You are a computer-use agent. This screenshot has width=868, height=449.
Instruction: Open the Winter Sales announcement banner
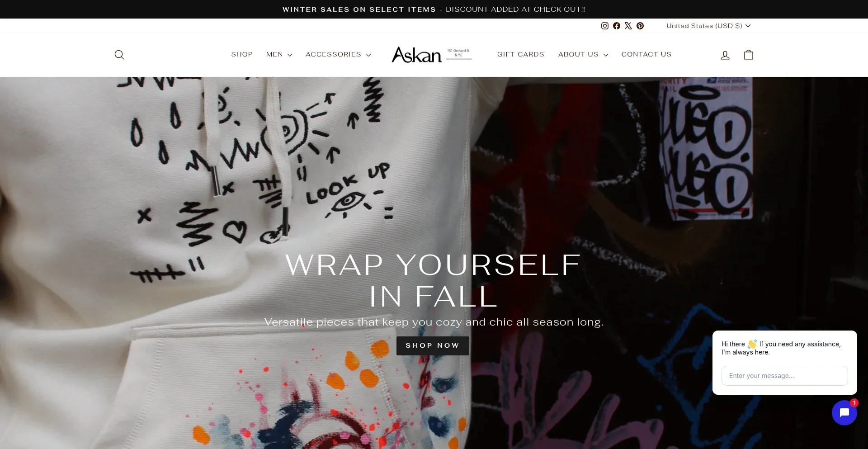434,9
